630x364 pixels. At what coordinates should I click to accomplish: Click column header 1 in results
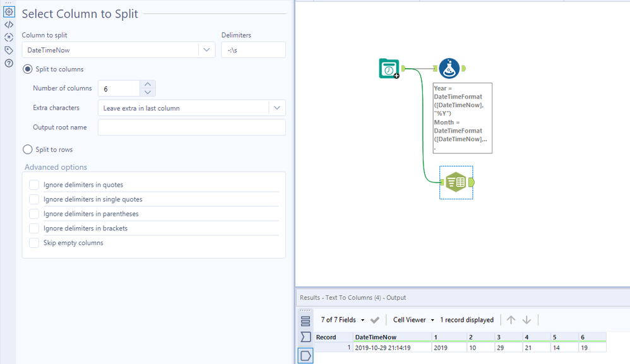click(449, 337)
